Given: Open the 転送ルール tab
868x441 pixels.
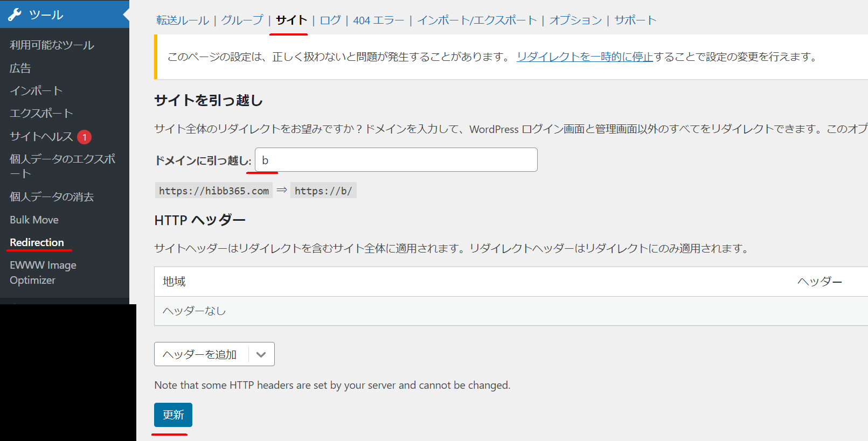Looking at the screenshot, I should click(182, 20).
